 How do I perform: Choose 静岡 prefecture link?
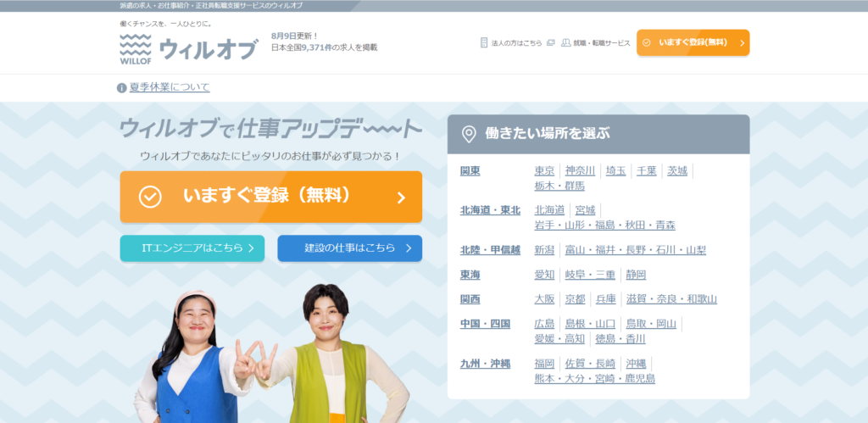tap(636, 275)
